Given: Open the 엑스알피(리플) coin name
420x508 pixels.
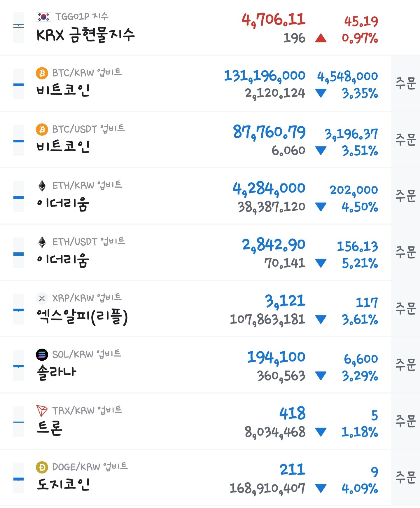Looking at the screenshot, I should click(x=82, y=317).
